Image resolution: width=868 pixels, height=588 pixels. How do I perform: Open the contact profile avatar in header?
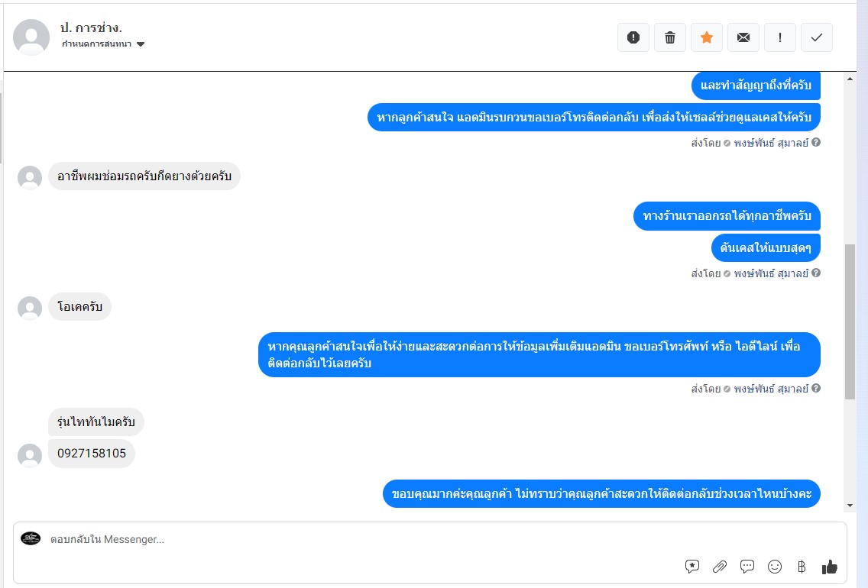click(x=31, y=37)
